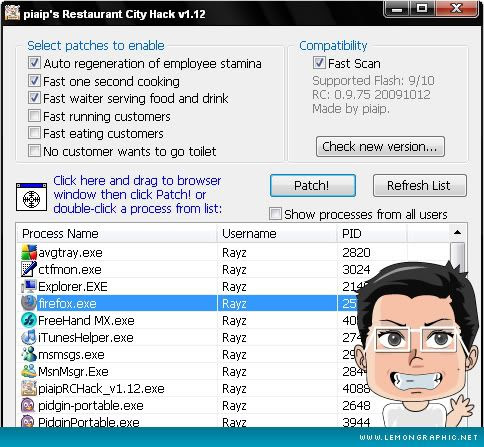Uncheck Fast one second cooking
This screenshot has height=447, width=484.
click(34, 80)
